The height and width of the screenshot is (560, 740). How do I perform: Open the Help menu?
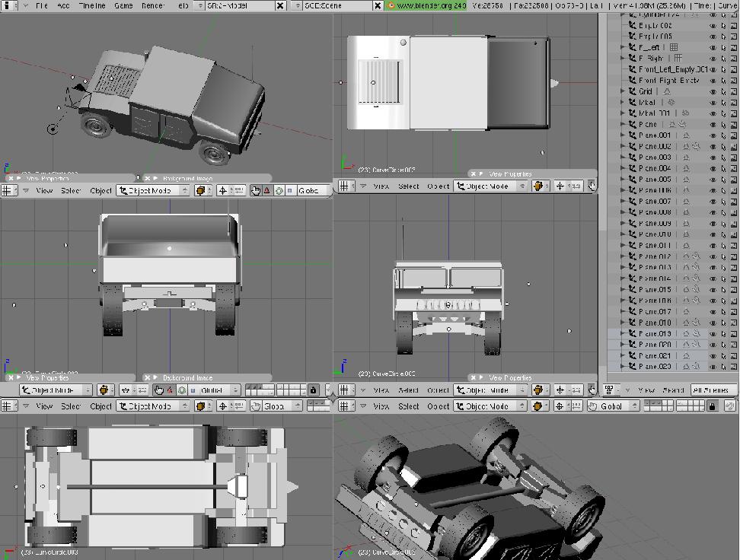pos(183,5)
